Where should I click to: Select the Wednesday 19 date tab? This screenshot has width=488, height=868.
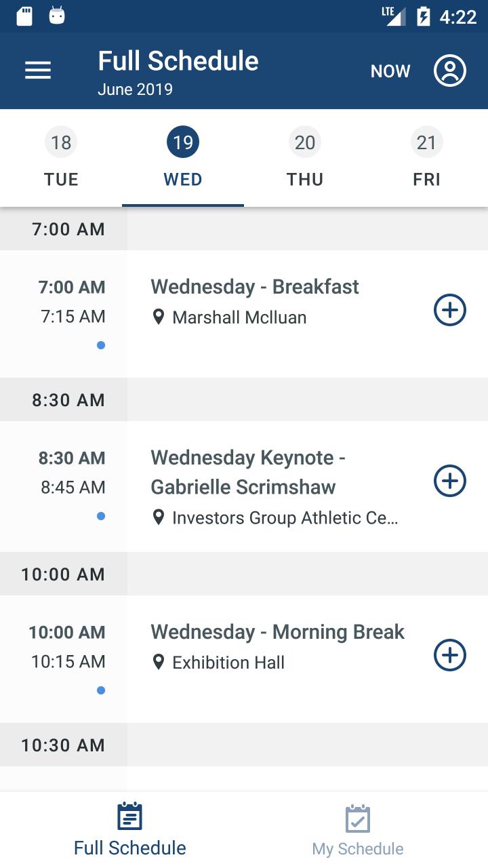(183, 159)
